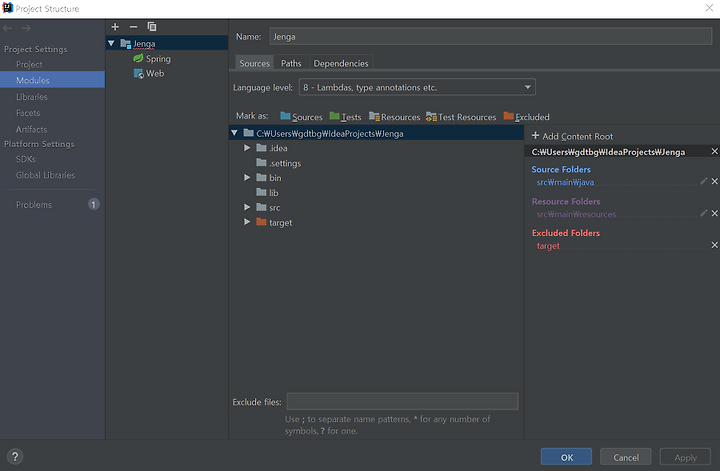The width and height of the screenshot is (720, 471).
Task: Add a new module with plus icon
Action: coord(115,27)
